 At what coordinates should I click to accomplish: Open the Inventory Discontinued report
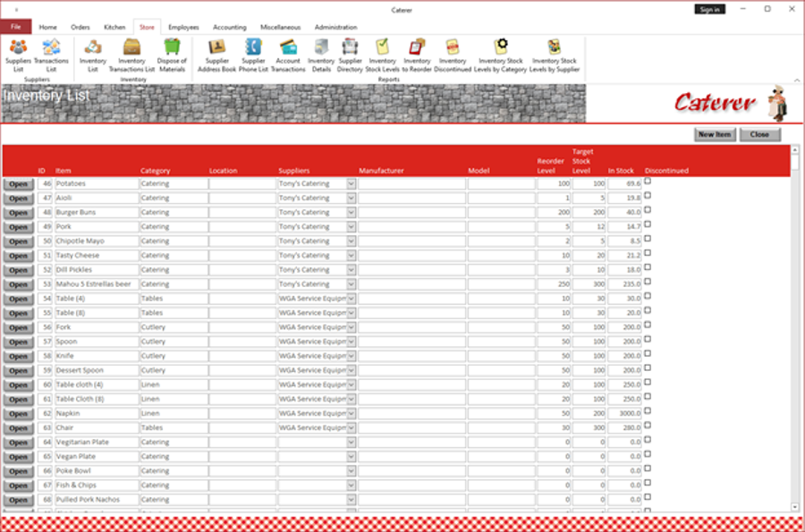tap(453, 55)
